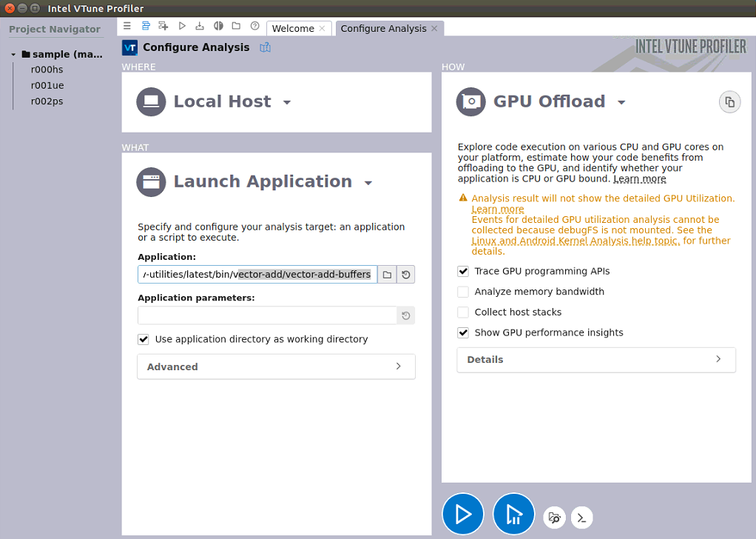Screen dimensions: 756x539
Task: Start the analysis with the blue play button
Action: pyautogui.click(x=463, y=514)
